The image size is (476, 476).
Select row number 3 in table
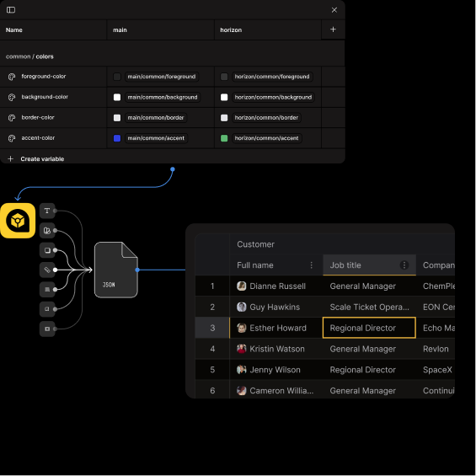[212, 328]
